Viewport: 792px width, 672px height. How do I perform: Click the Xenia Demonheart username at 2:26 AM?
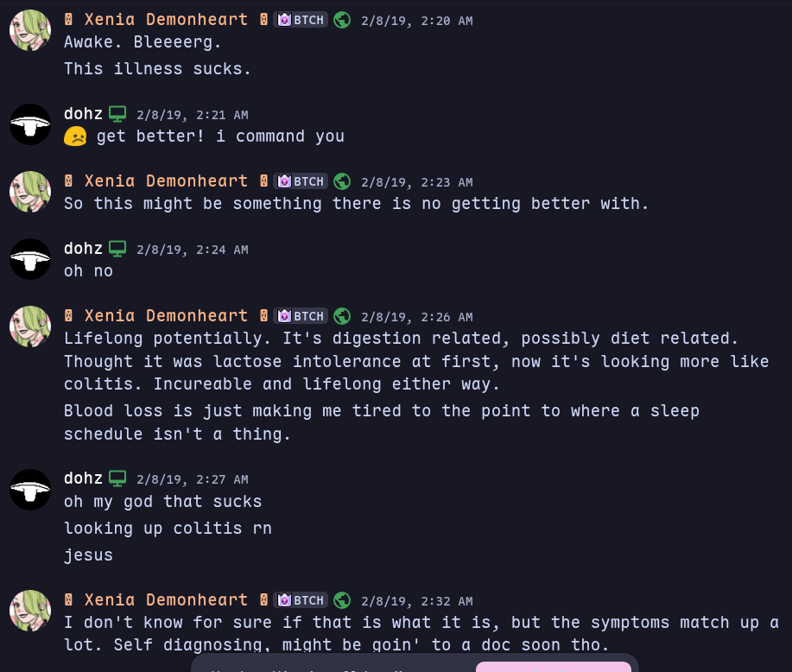[x=166, y=316]
